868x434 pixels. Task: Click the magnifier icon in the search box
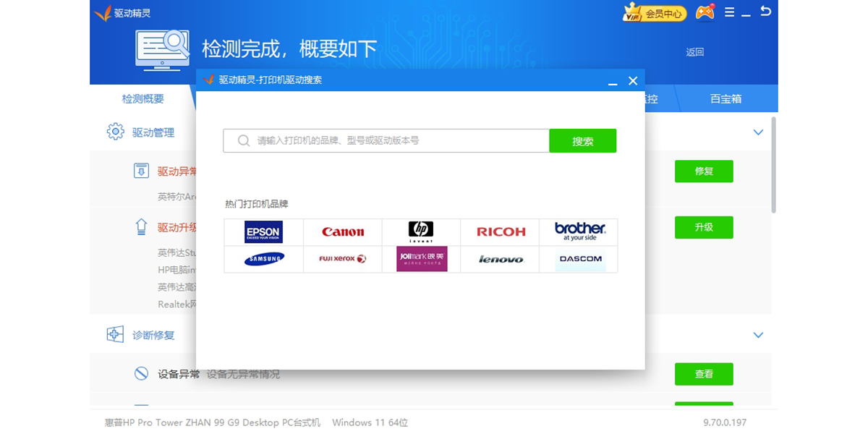pyautogui.click(x=244, y=140)
